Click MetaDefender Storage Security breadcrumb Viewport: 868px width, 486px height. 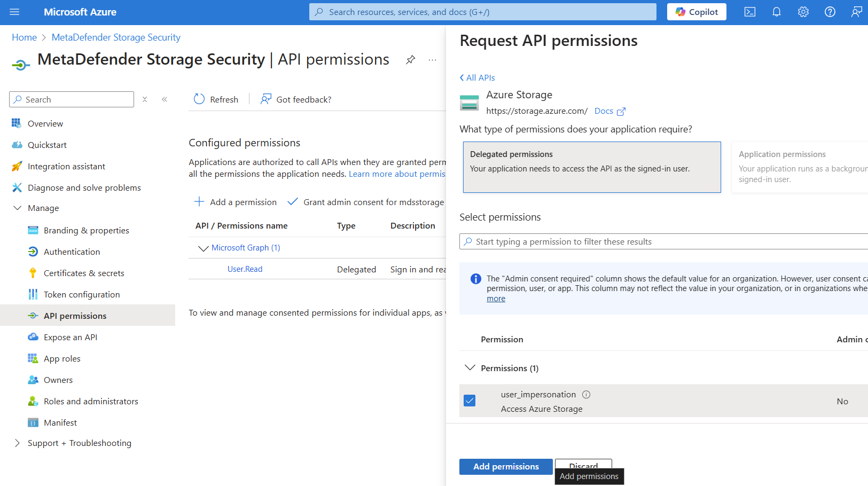(x=116, y=37)
